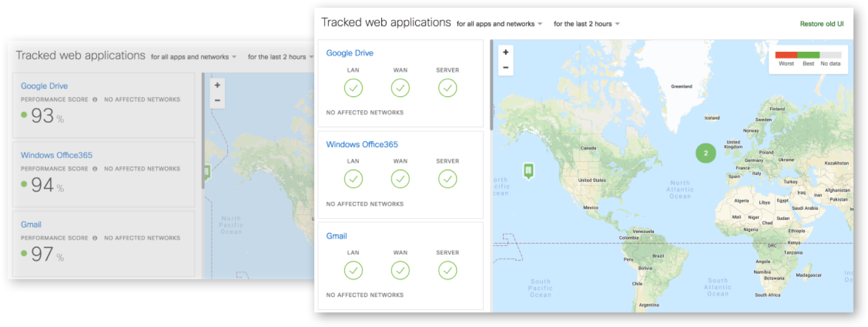
Task: Click the Google Drive WAN check icon
Action: [400, 88]
